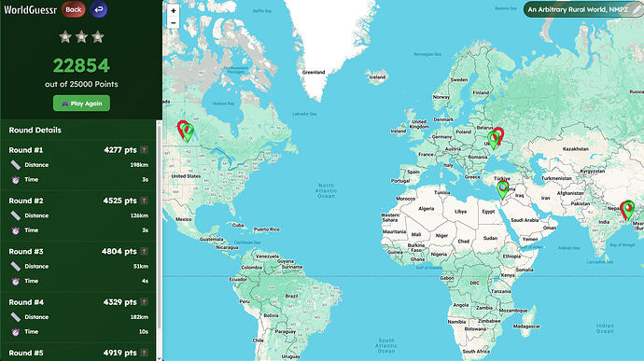The height and width of the screenshot is (361, 644).
Task: Click the Madagascar label on the map
Action: coord(526,326)
